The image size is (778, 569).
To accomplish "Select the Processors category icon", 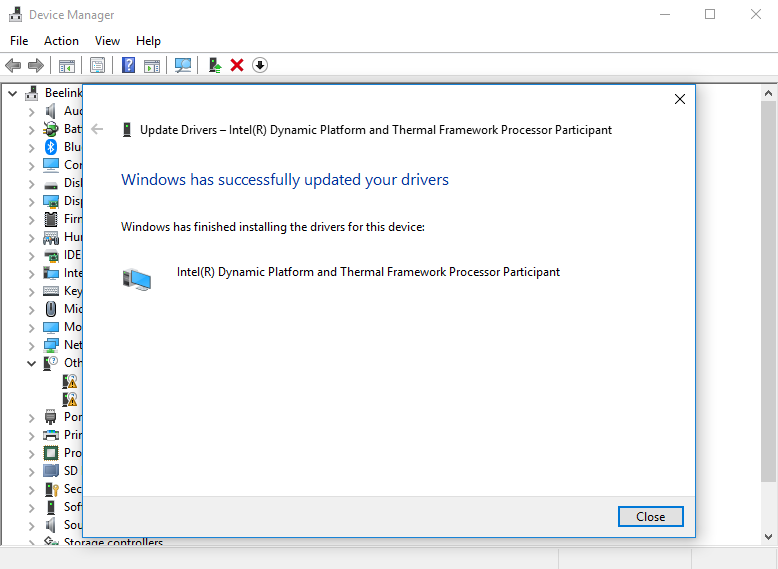I will point(51,453).
